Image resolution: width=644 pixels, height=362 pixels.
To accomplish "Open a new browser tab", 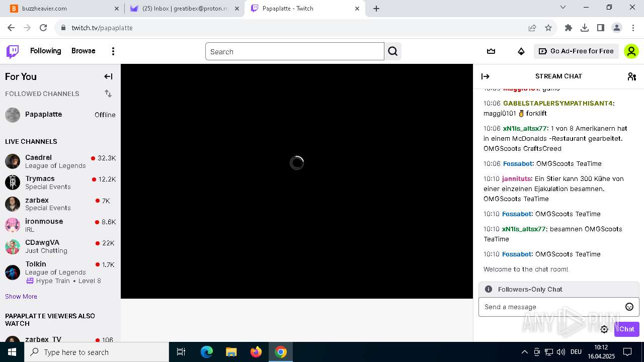I will tap(376, 9).
